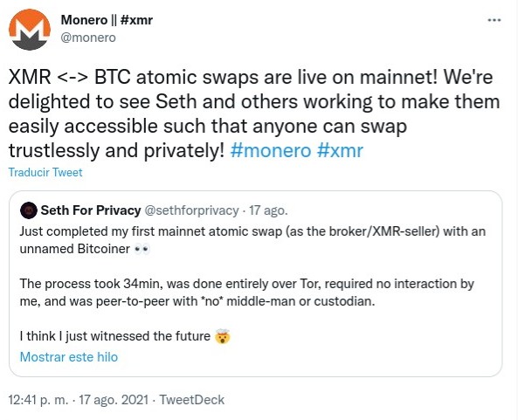Open the Monero profile avatar

click(30, 30)
